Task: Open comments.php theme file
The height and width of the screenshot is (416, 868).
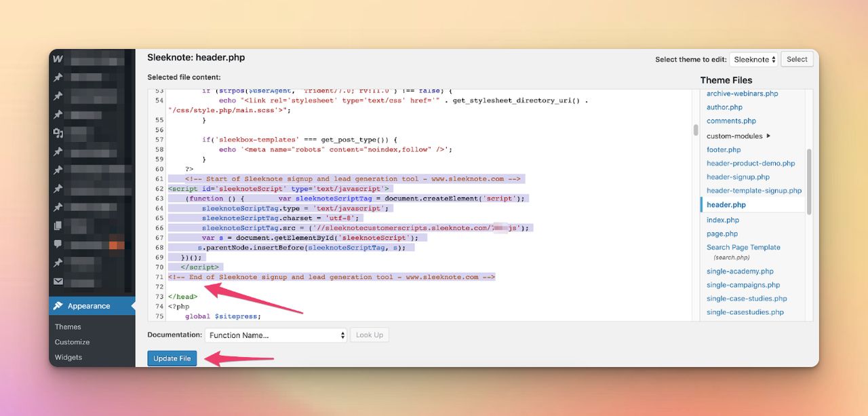Action: [x=731, y=121]
